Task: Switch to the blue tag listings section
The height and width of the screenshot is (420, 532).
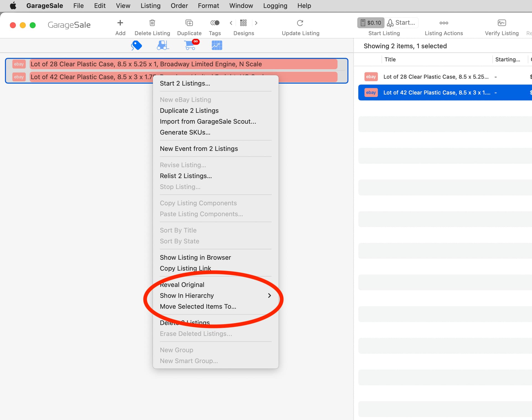Action: (x=136, y=45)
